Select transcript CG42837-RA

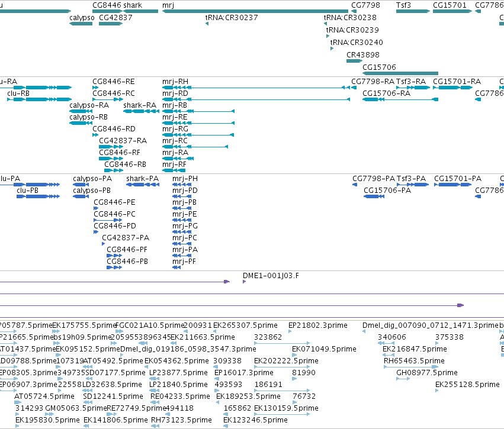point(111,147)
